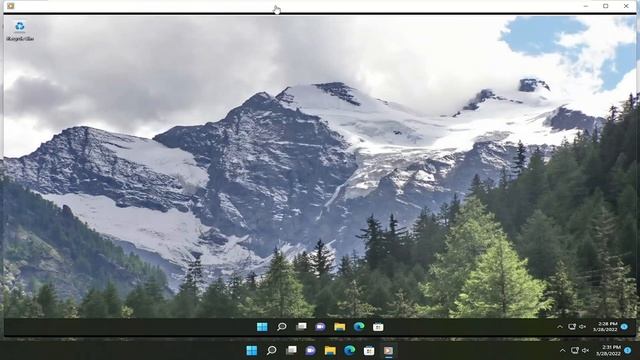Screen dimensions: 640x360
Task: Expand hidden tray icons on the host taskbar
Action: [x=562, y=351]
